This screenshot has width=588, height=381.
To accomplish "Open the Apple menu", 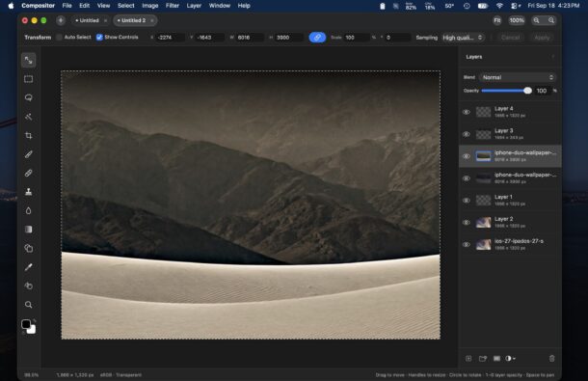I will pos(11,6).
